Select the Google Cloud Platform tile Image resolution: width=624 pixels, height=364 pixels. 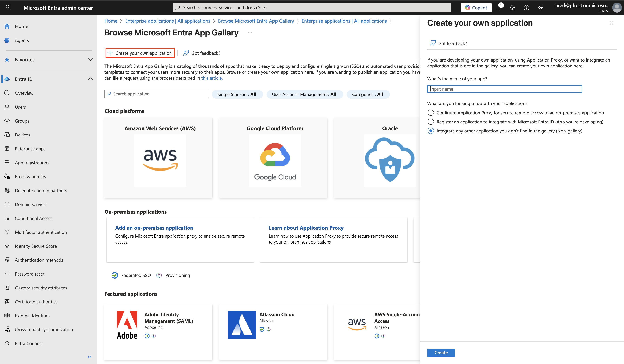click(x=273, y=157)
